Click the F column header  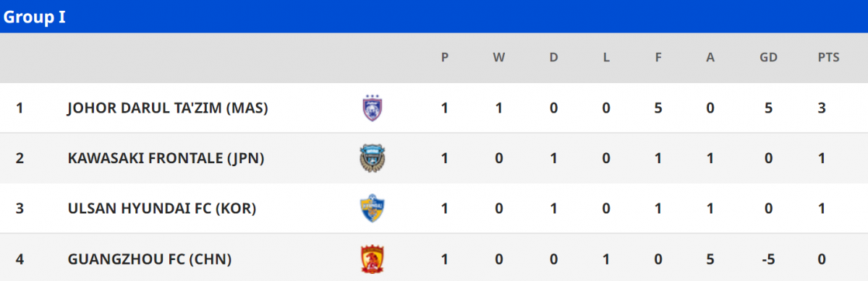pos(658,58)
